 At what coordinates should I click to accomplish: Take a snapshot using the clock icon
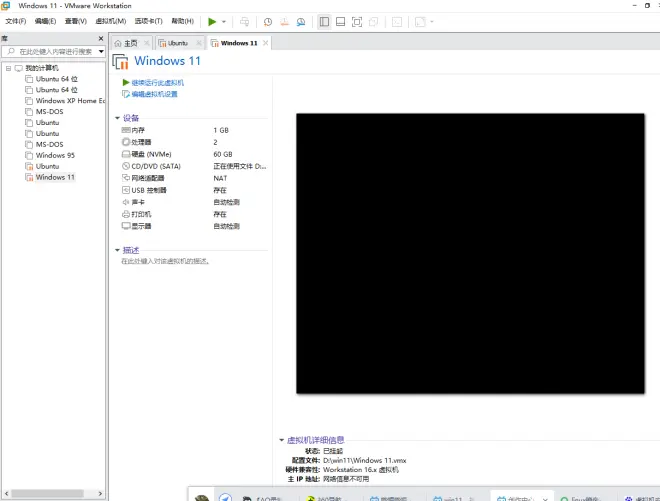tap(268, 21)
